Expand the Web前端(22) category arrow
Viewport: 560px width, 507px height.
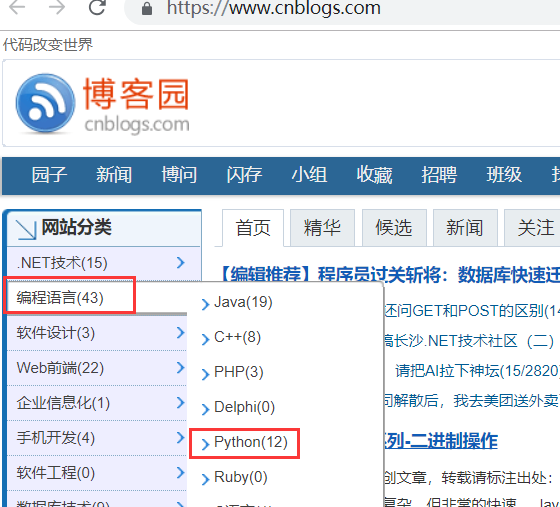pos(181,367)
